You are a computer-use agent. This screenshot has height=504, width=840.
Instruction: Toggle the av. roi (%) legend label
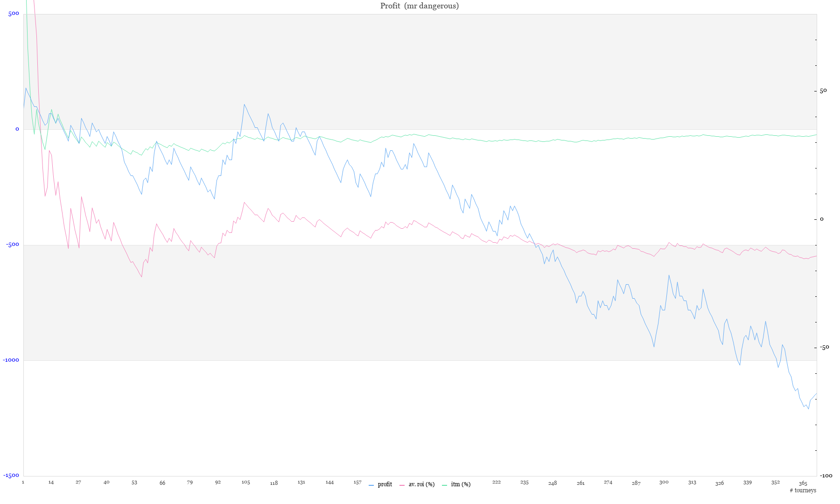421,484
